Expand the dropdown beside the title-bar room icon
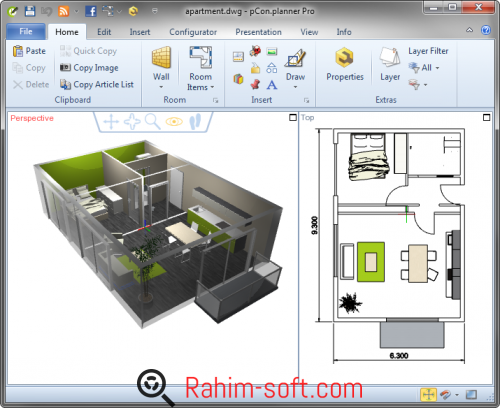Viewport: 500px width, 408px height. pos(119,12)
